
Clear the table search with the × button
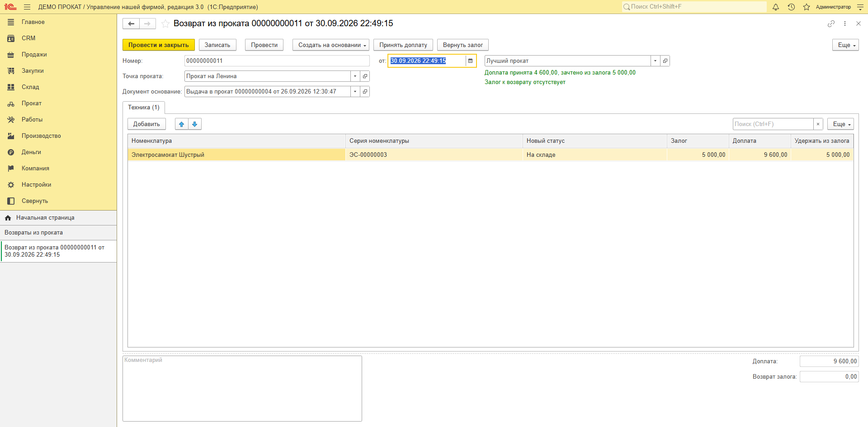click(818, 124)
